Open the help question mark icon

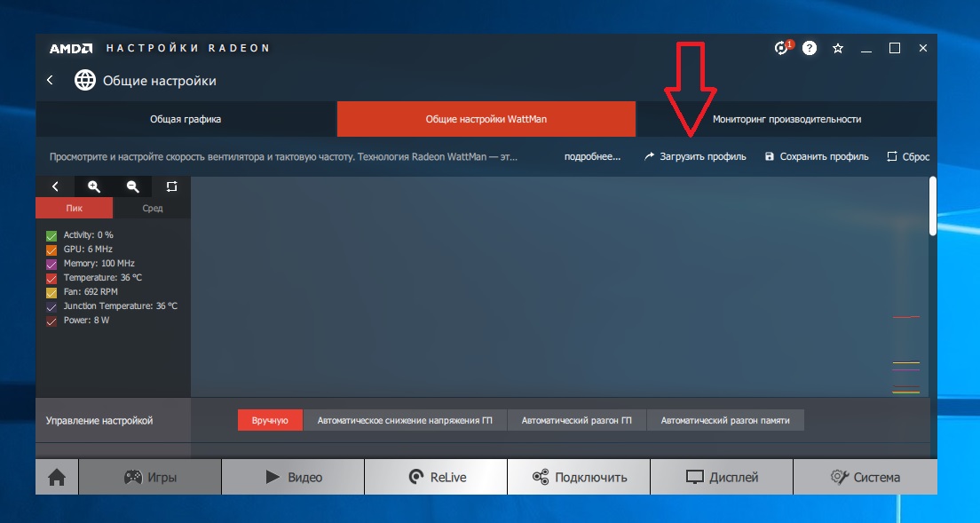(x=810, y=48)
